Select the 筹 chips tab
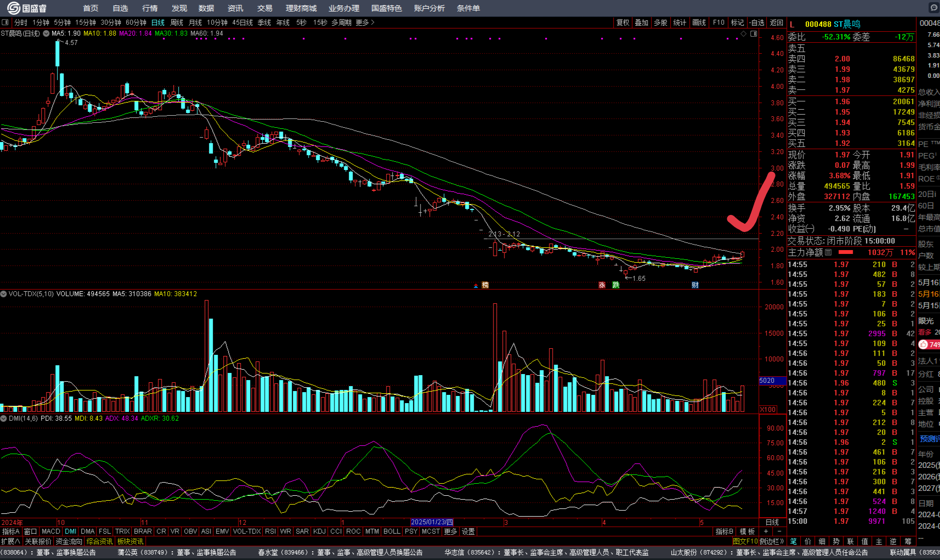 (908, 541)
